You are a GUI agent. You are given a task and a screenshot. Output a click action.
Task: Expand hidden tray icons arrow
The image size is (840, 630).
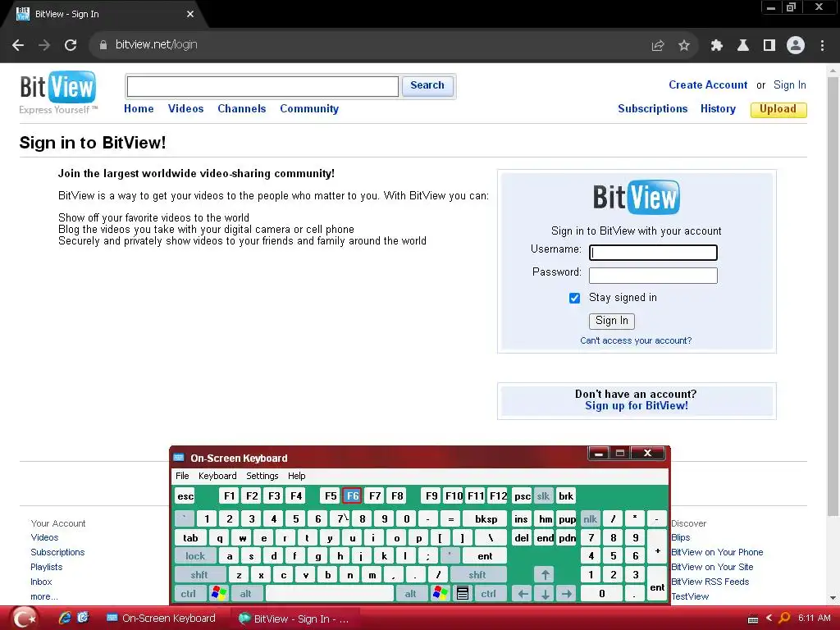point(769,619)
